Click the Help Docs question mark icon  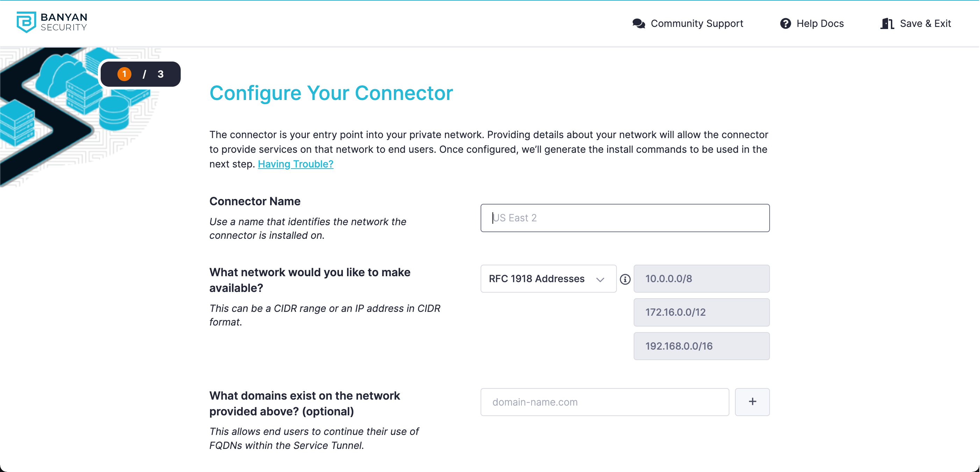(x=785, y=24)
